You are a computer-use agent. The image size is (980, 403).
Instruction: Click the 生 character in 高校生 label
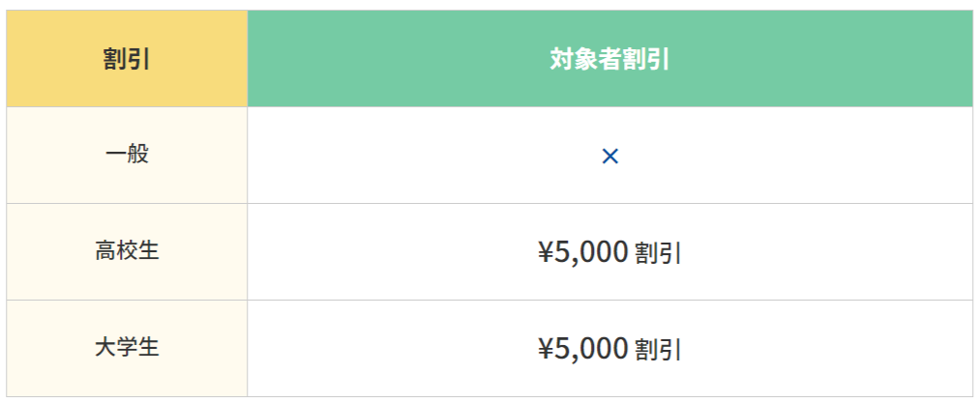tap(148, 251)
